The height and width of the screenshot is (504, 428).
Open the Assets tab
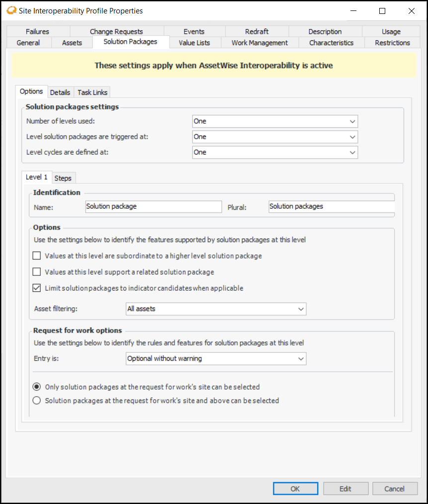point(72,43)
